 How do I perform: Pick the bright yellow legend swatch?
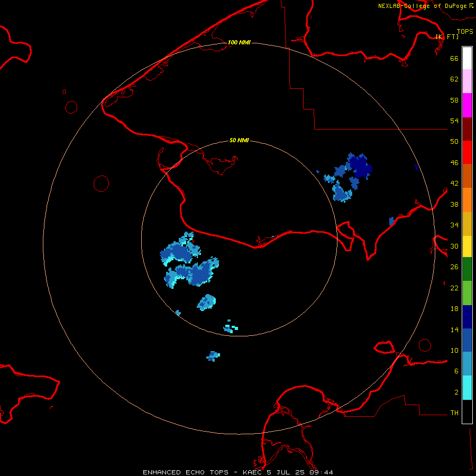[x=467, y=246]
